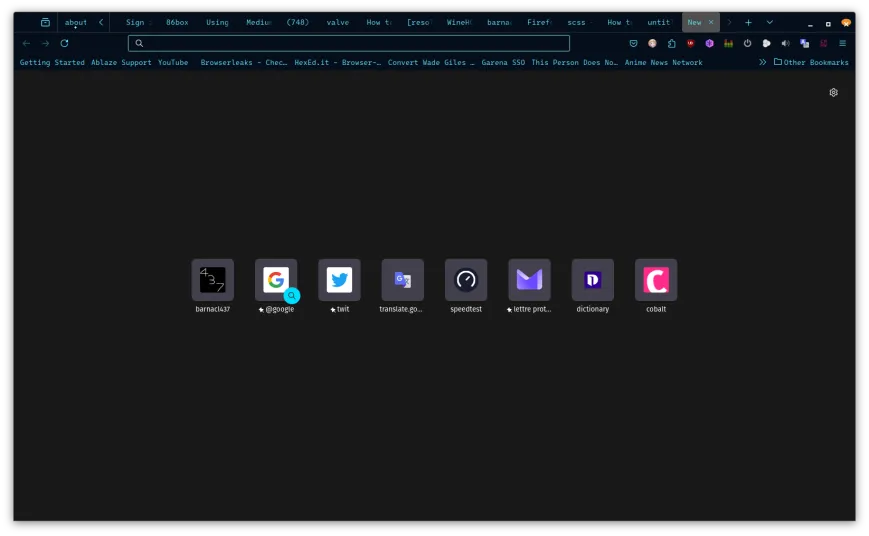
Task: Click the purple hexagon extension icon
Action: [709, 43]
